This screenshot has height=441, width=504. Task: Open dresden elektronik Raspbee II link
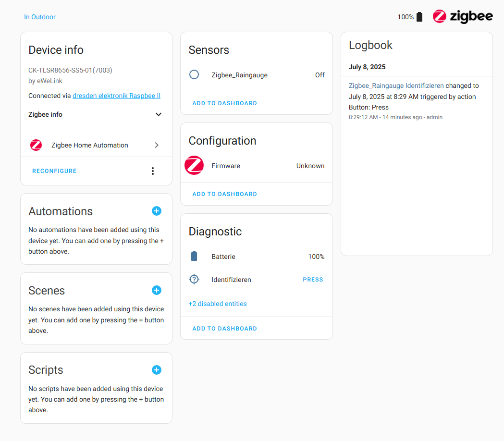click(116, 96)
